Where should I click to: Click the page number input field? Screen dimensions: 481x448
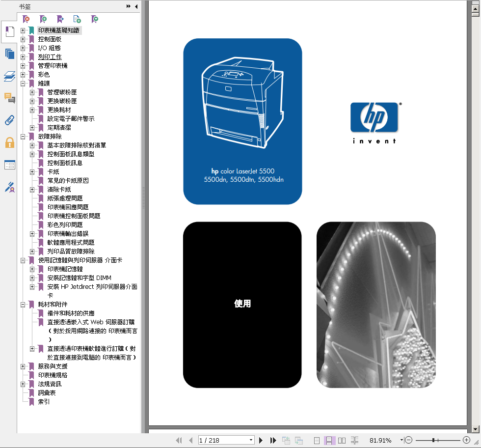(x=223, y=440)
